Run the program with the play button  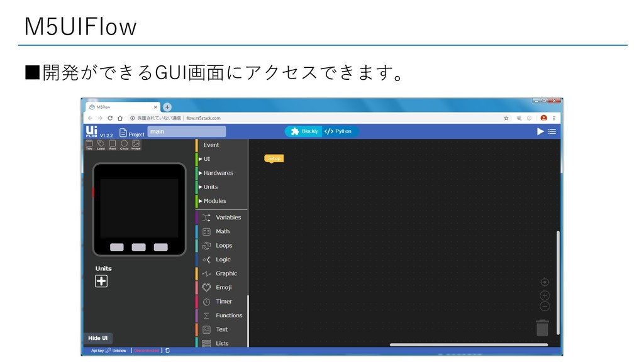point(540,131)
